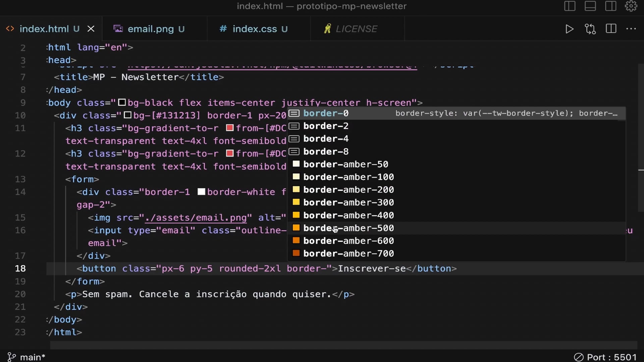
Task: Pick border-amber-300 from autocomplete
Action: point(457,202)
